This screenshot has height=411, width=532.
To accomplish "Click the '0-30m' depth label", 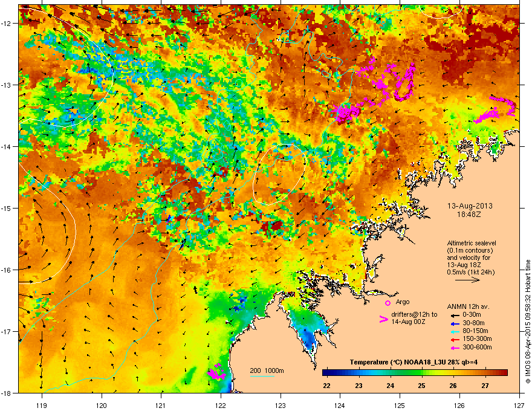I will tap(472, 315).
